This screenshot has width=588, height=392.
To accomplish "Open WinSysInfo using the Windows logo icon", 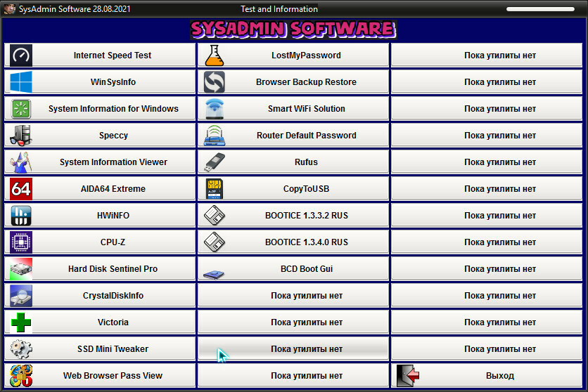I will (x=21, y=82).
